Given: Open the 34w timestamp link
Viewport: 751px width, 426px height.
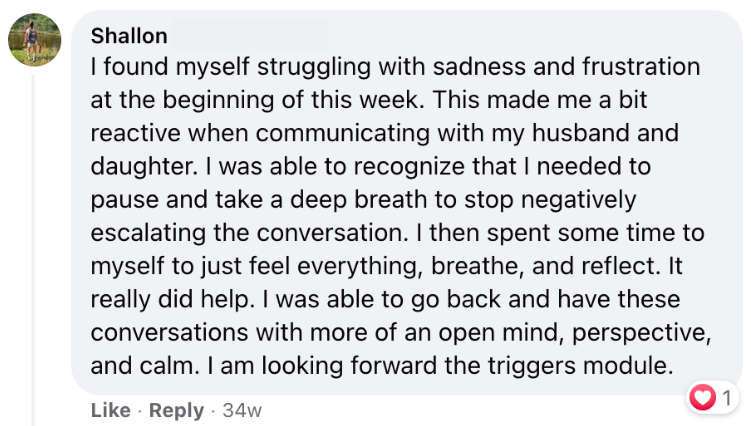Looking at the screenshot, I should (x=242, y=410).
